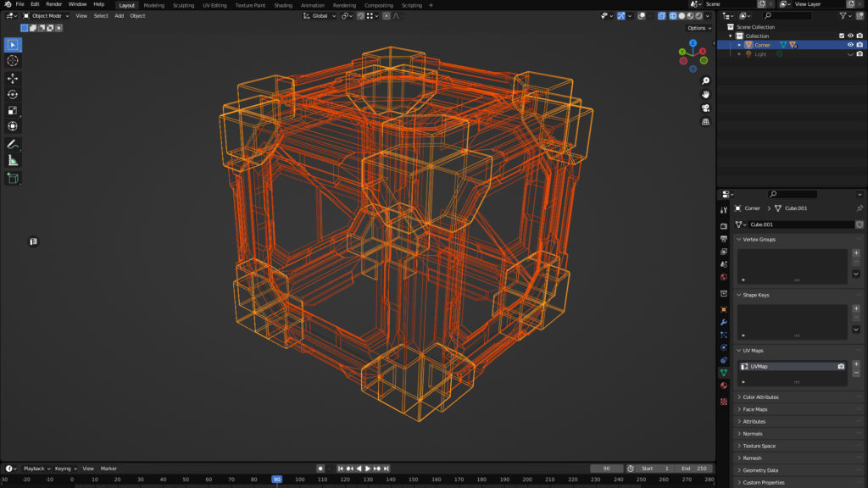Screen dimensions: 868x488
Task: Expand the Geometry Data panel
Action: pyautogui.click(x=759, y=470)
